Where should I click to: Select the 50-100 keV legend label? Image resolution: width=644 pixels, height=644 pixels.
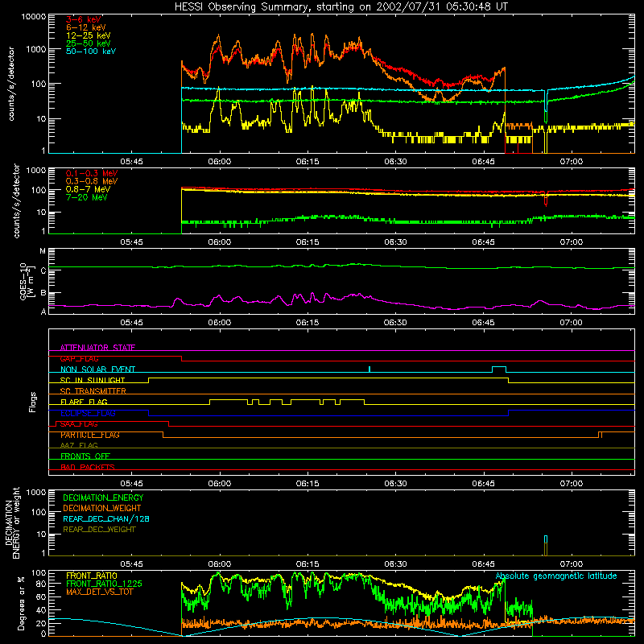click(x=91, y=52)
